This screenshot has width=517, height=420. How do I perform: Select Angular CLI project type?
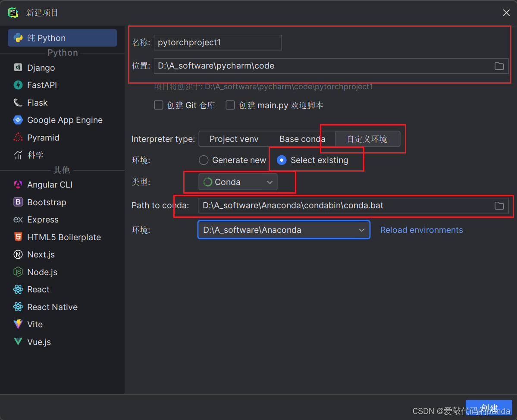point(63,185)
